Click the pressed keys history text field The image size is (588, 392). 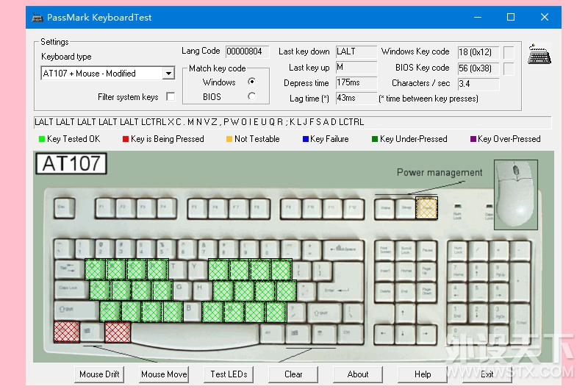click(x=293, y=122)
